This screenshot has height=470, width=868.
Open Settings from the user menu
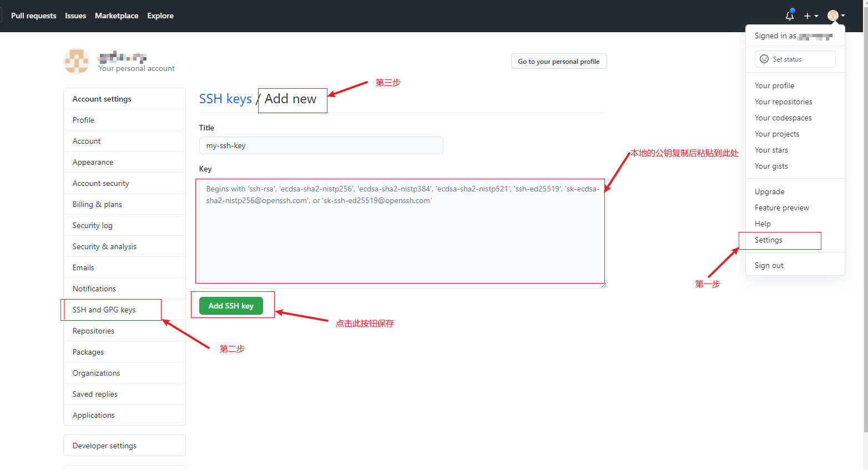click(769, 240)
